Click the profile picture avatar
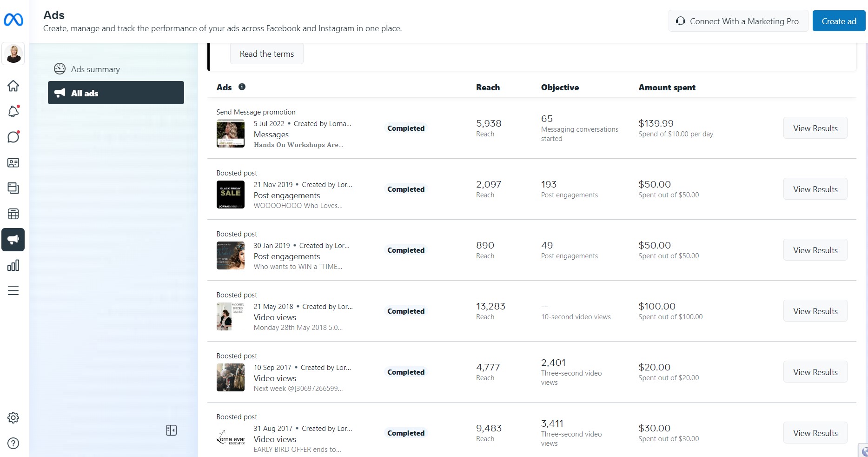The height and width of the screenshot is (457, 868). [13, 54]
